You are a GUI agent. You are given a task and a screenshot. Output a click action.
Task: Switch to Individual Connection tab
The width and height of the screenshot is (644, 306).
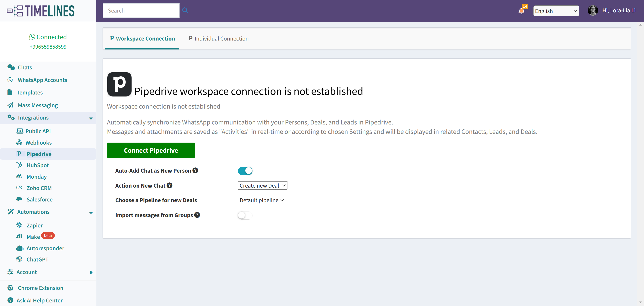tap(218, 39)
